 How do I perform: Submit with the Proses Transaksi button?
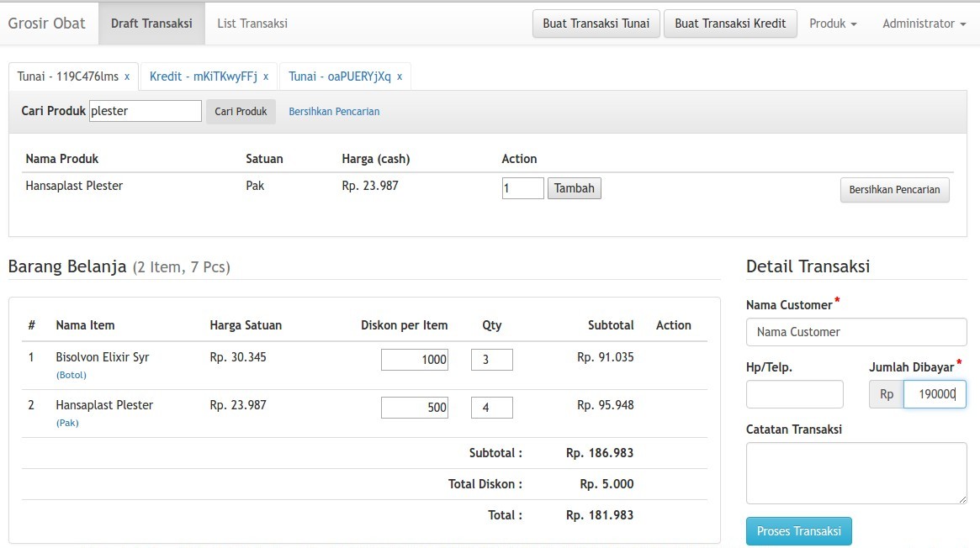(798, 531)
